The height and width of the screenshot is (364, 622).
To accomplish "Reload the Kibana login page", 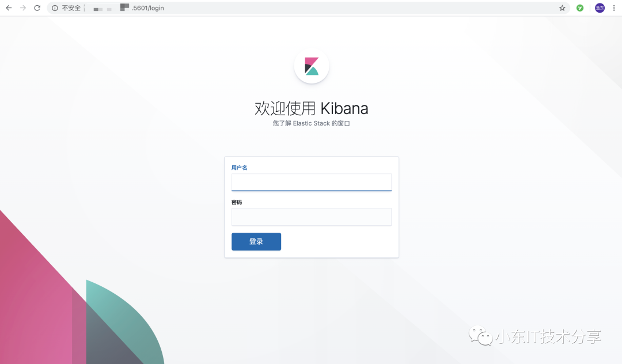I will (x=37, y=8).
